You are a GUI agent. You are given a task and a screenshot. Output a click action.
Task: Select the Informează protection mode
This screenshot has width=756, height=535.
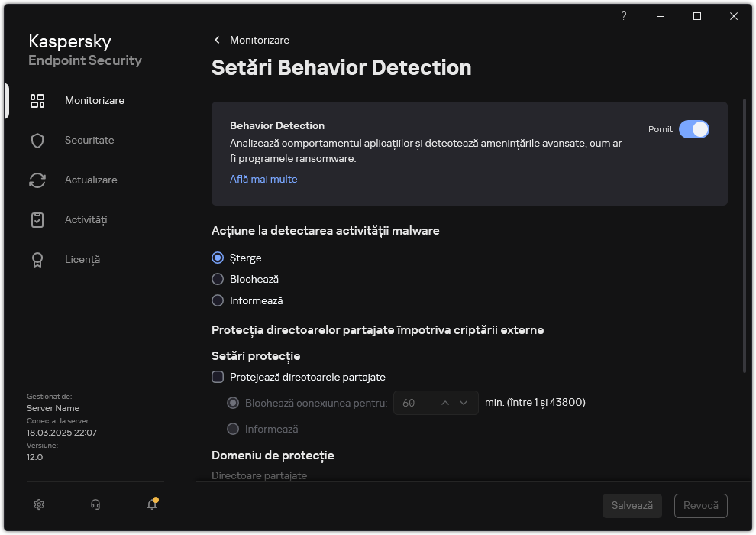232,429
